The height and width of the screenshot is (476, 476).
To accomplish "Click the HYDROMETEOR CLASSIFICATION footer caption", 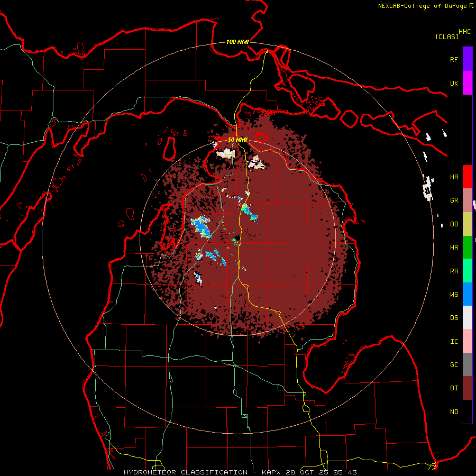I will click(x=241, y=472).
